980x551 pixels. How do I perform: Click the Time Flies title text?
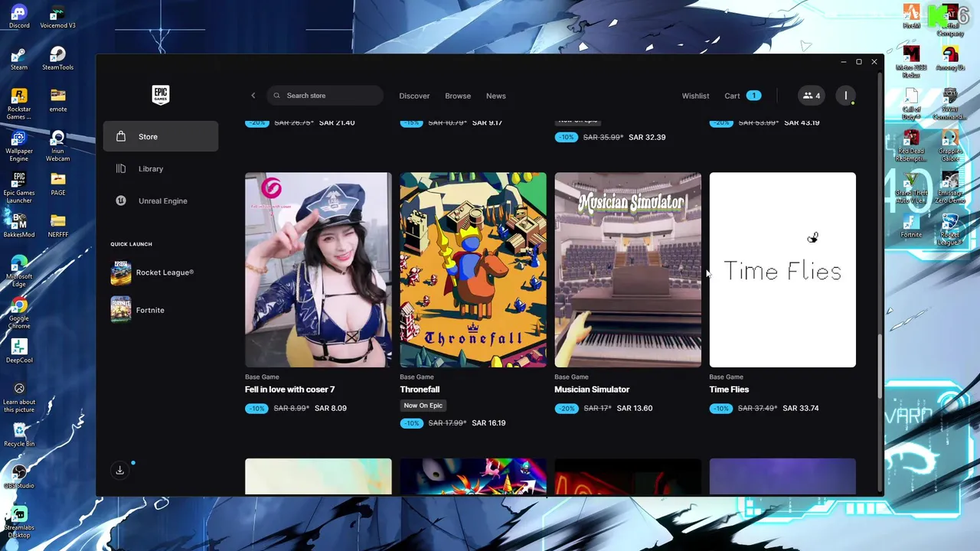pyautogui.click(x=729, y=390)
